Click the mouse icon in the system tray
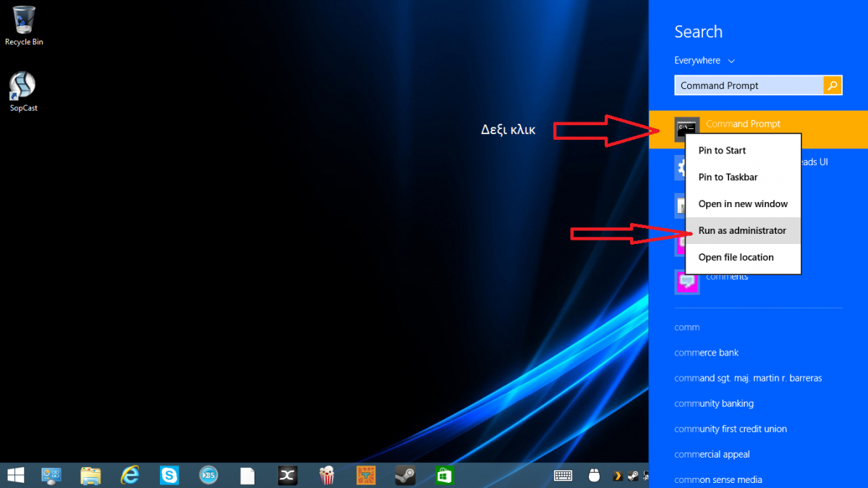Viewport: 868px width, 488px height. click(595, 476)
